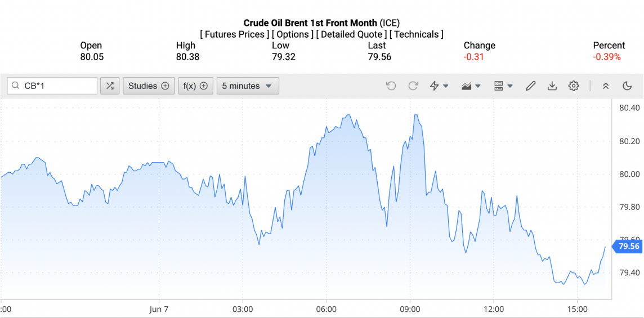
Task: Open the chart layout template dropdown
Action: (503, 86)
